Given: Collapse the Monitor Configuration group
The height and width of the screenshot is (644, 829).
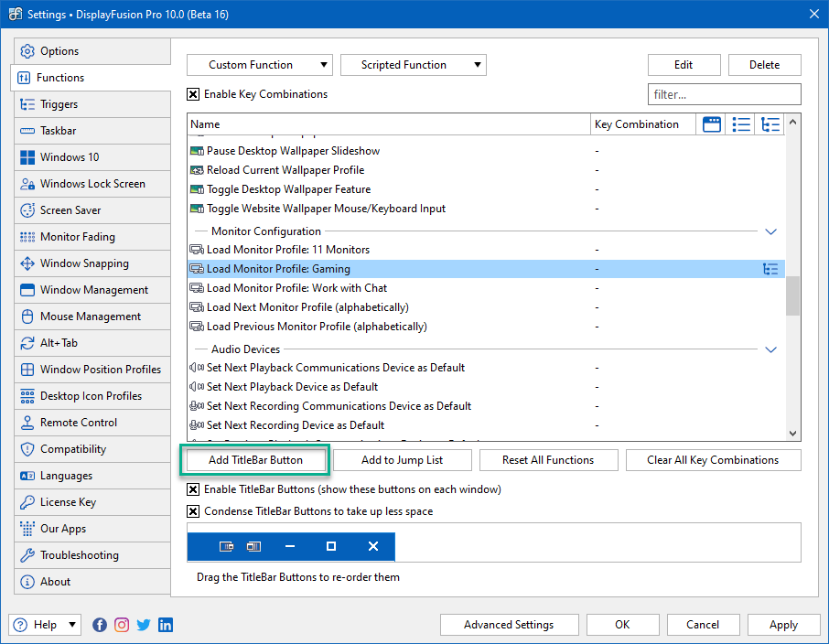Looking at the screenshot, I should click(x=770, y=231).
